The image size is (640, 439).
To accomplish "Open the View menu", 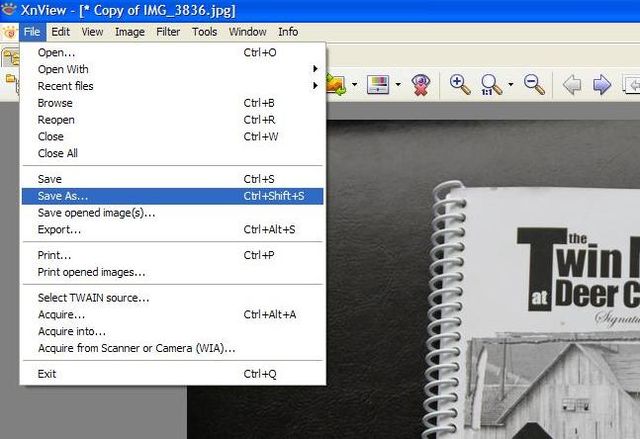I will point(92,32).
